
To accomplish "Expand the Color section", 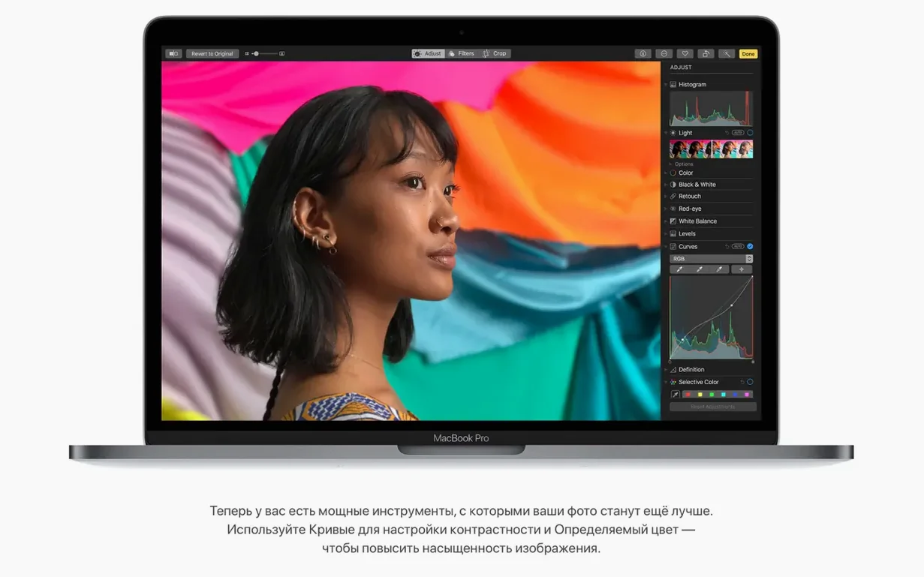I will (666, 173).
